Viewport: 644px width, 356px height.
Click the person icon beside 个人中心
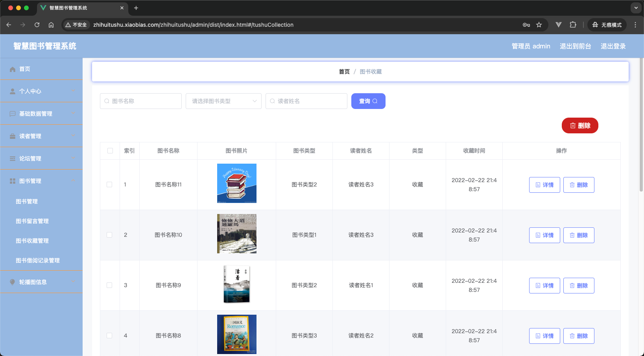(13, 91)
